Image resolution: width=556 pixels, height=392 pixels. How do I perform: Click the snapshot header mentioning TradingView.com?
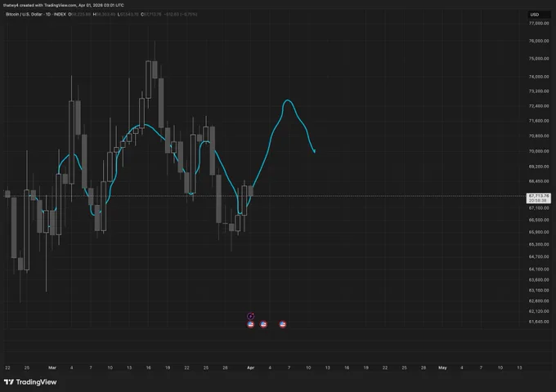64,6
